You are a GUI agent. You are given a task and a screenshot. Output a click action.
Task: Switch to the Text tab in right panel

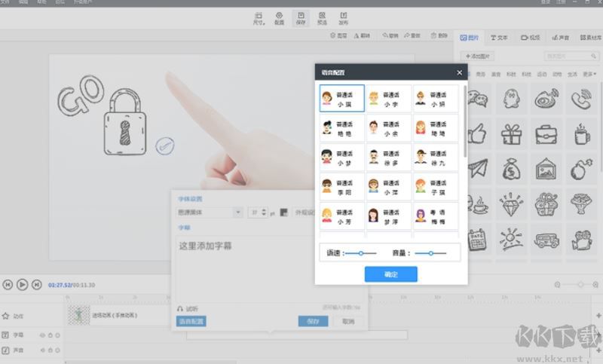(499, 38)
